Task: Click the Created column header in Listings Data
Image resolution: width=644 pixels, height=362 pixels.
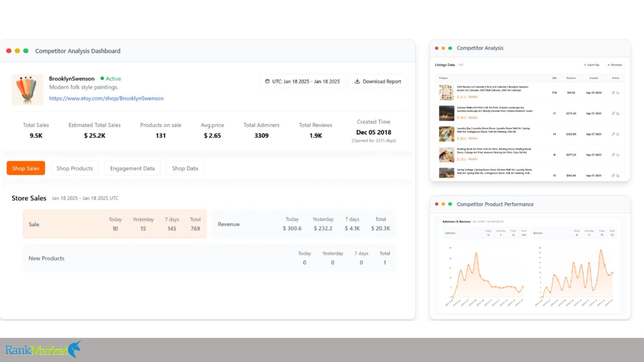Action: pyautogui.click(x=594, y=78)
